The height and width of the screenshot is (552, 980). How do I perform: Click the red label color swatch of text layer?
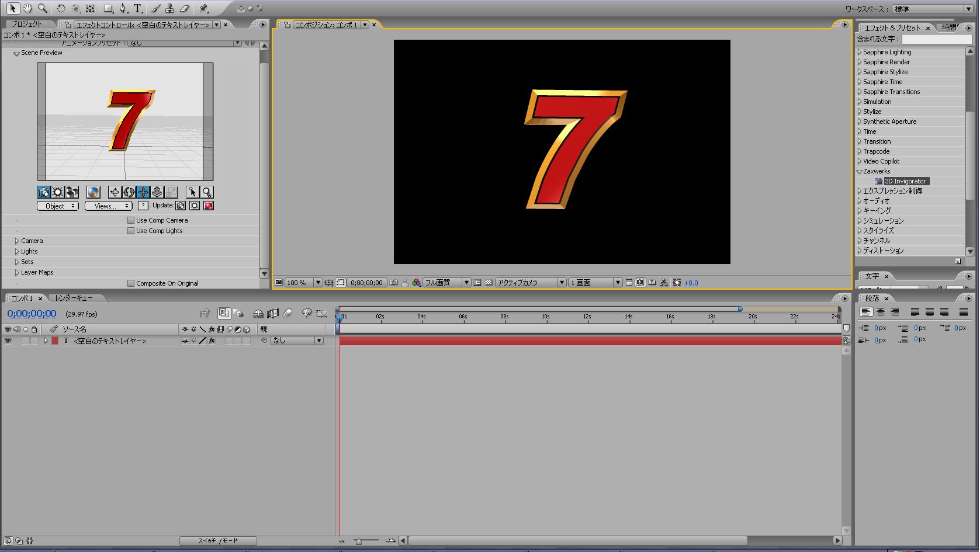coord(55,341)
